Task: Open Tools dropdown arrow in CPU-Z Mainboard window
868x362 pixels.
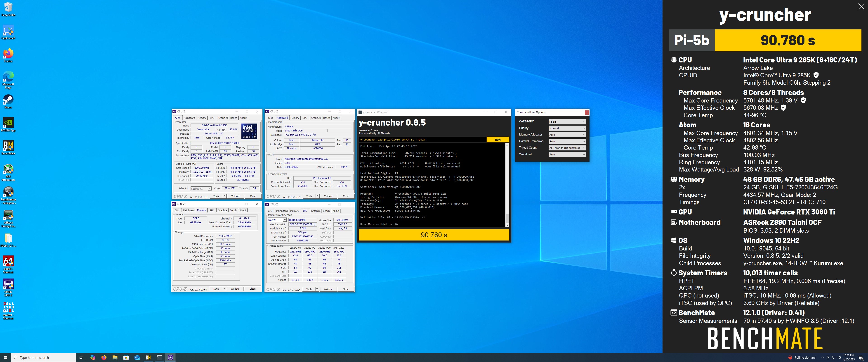Action: click(317, 196)
